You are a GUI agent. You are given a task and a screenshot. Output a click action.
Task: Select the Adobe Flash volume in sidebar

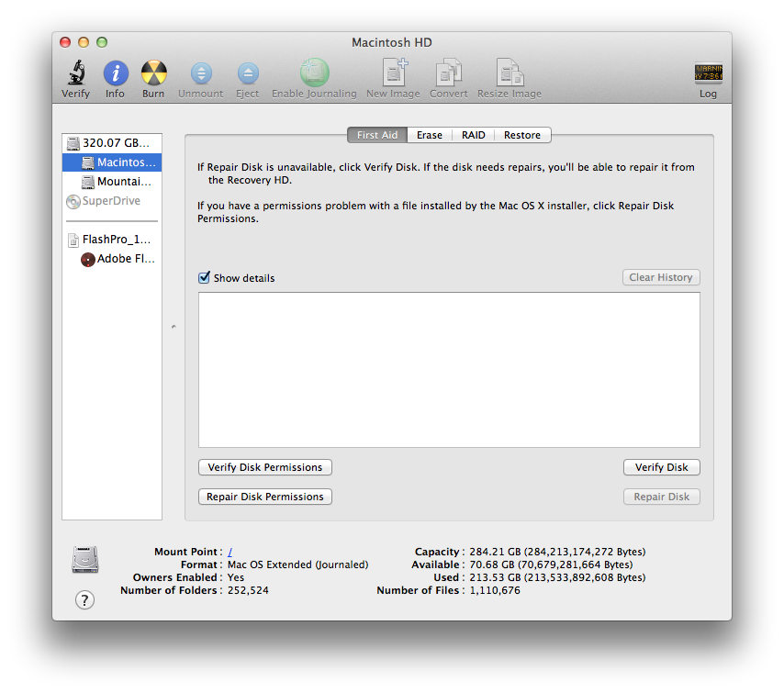tap(112, 259)
